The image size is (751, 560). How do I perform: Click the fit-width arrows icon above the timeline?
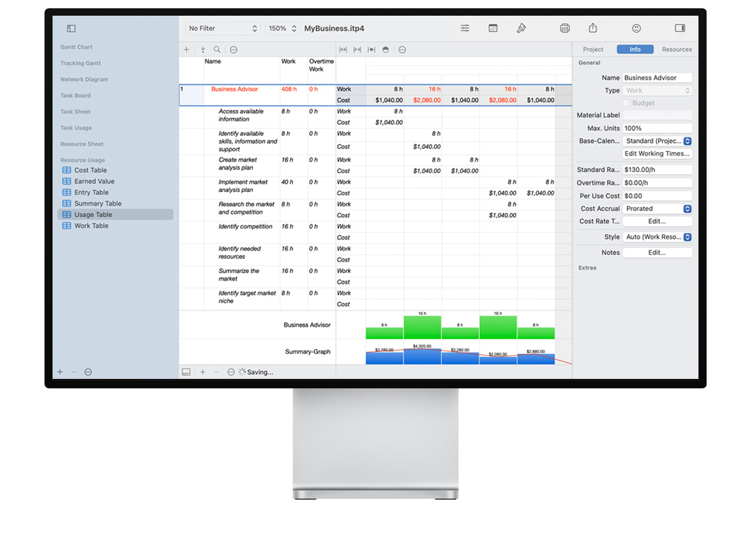coord(343,50)
